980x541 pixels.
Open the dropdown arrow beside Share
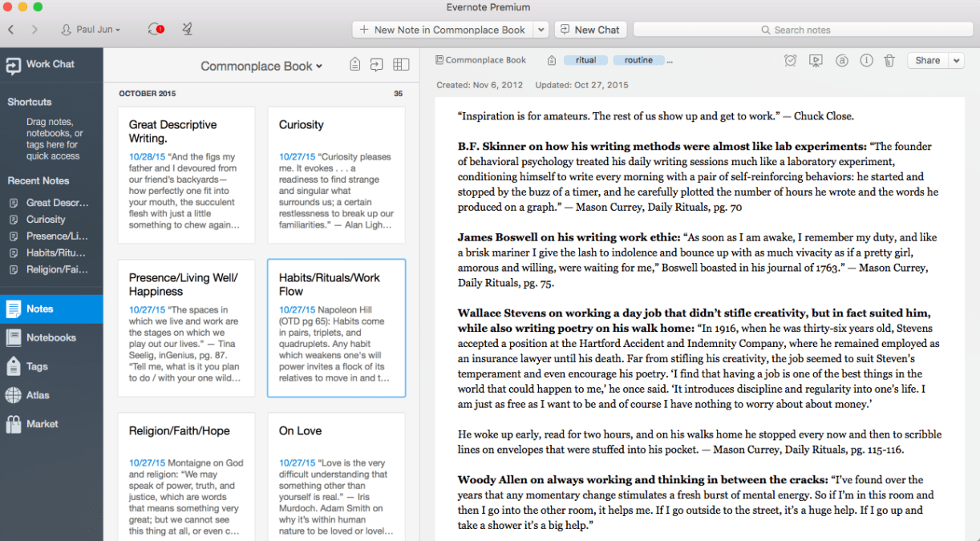[x=956, y=60]
